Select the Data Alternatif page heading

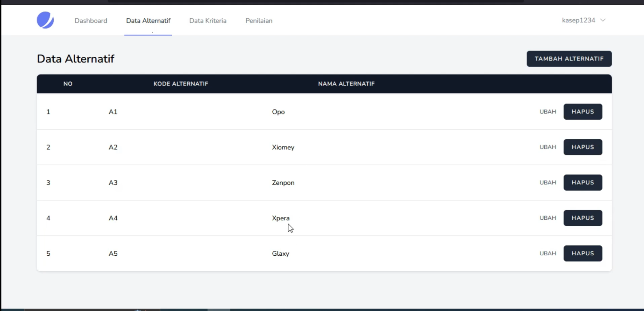pyautogui.click(x=76, y=59)
